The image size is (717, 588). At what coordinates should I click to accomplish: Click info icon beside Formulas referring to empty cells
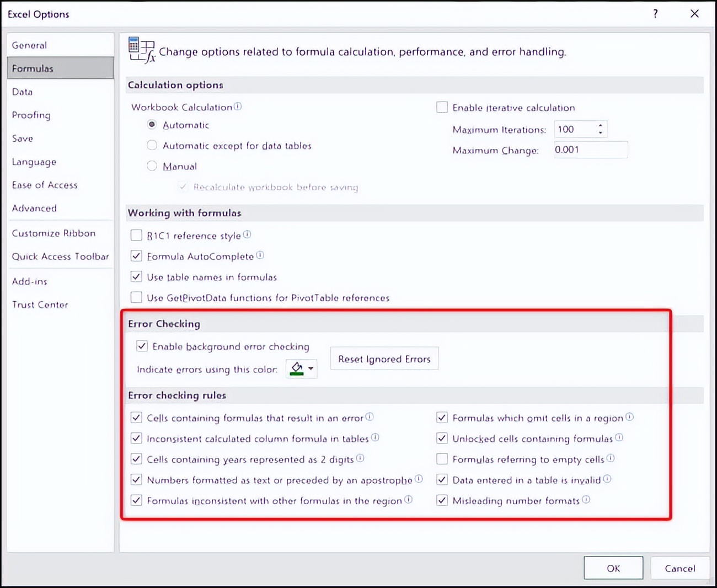[611, 458]
